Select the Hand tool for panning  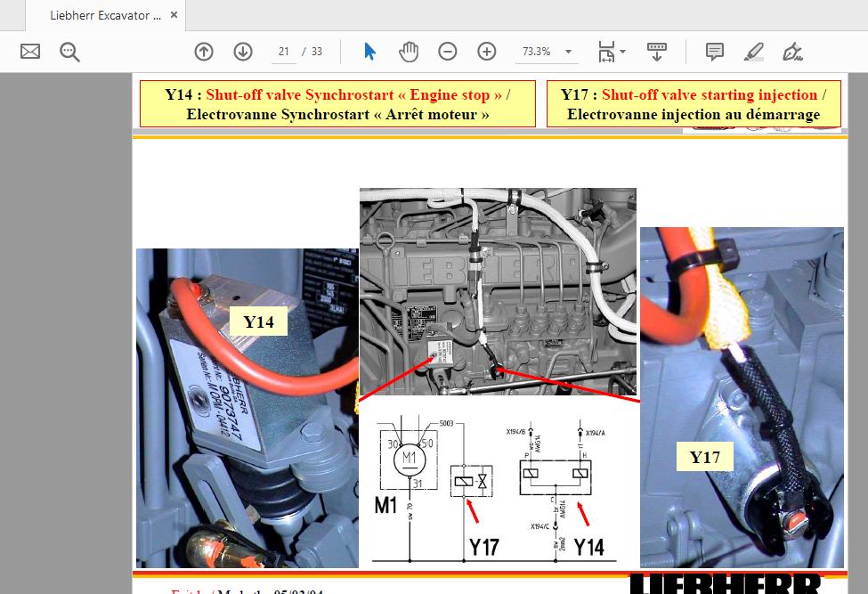[409, 52]
